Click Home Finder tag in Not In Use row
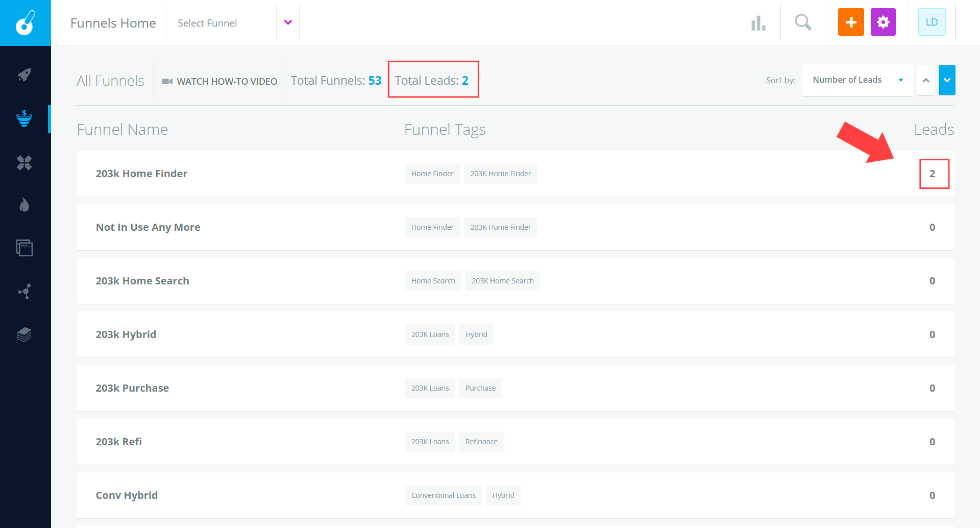 coord(432,227)
